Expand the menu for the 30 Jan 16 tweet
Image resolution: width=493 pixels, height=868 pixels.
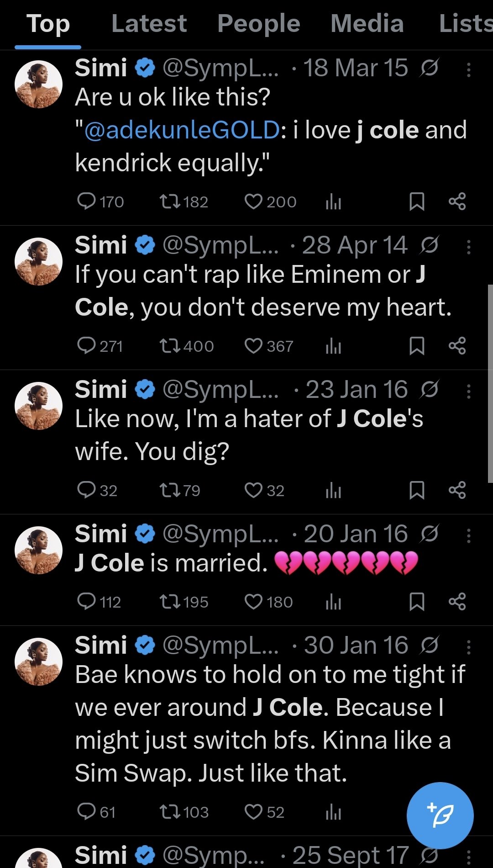(x=468, y=647)
